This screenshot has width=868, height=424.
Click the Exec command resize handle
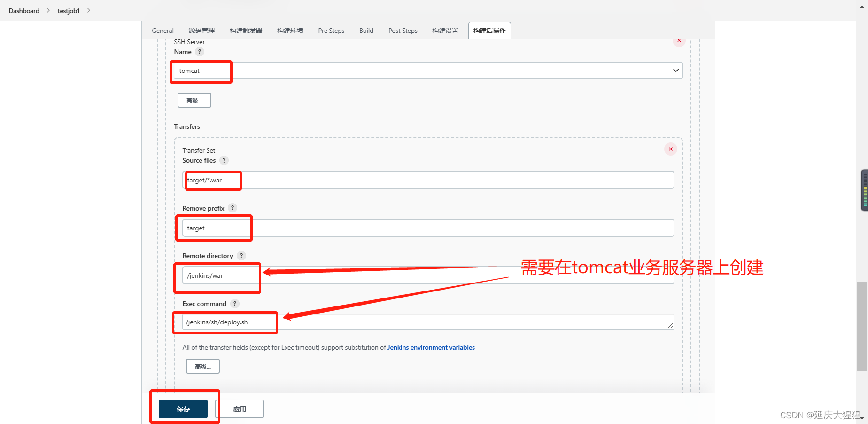tap(670, 326)
